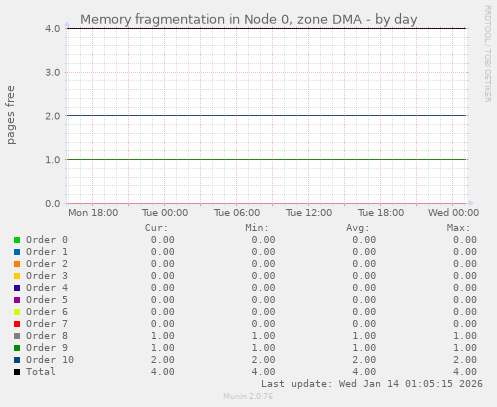The image size is (497, 407).
Task: Click Total current value 4.00
Action: (163, 372)
